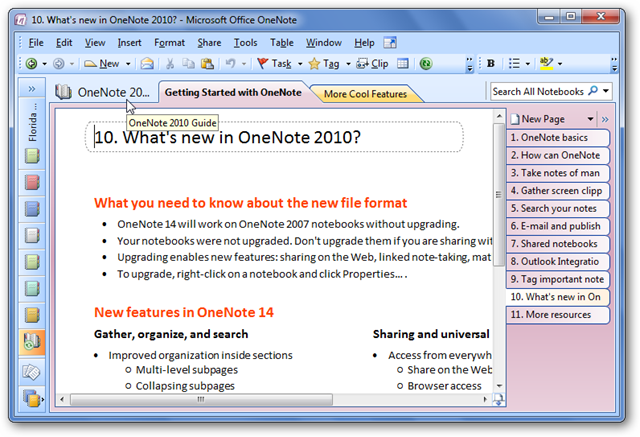Switch to More Cool Features section tab
The width and height of the screenshot is (640, 437).
pyautogui.click(x=365, y=94)
